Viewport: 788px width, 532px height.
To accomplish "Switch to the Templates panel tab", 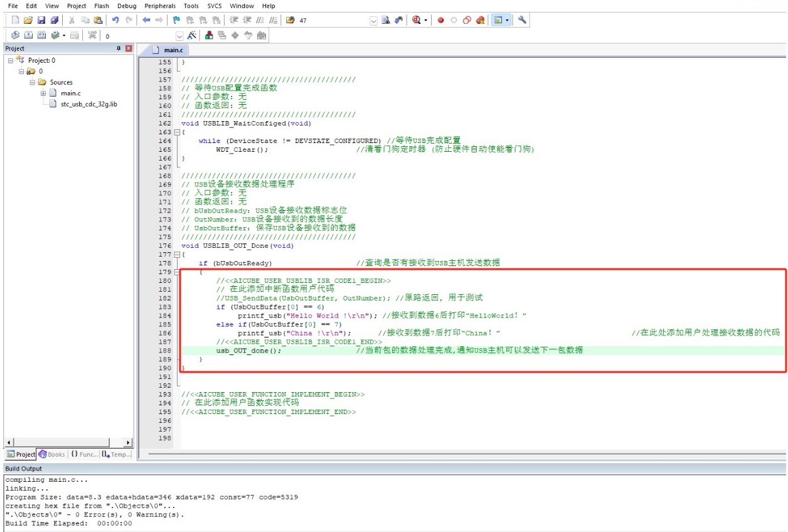I will [117, 454].
